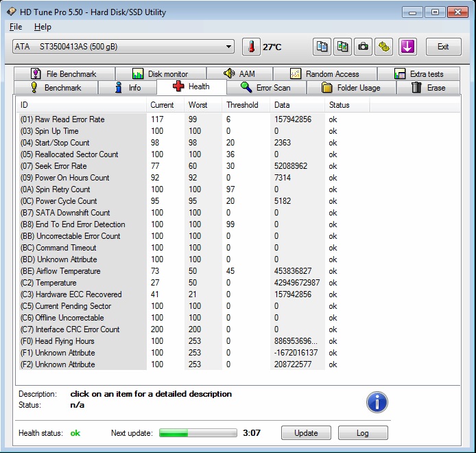Image resolution: width=476 pixels, height=453 pixels.
Task: Select the (B8) End To End Error Detection row
Action: 194,224
